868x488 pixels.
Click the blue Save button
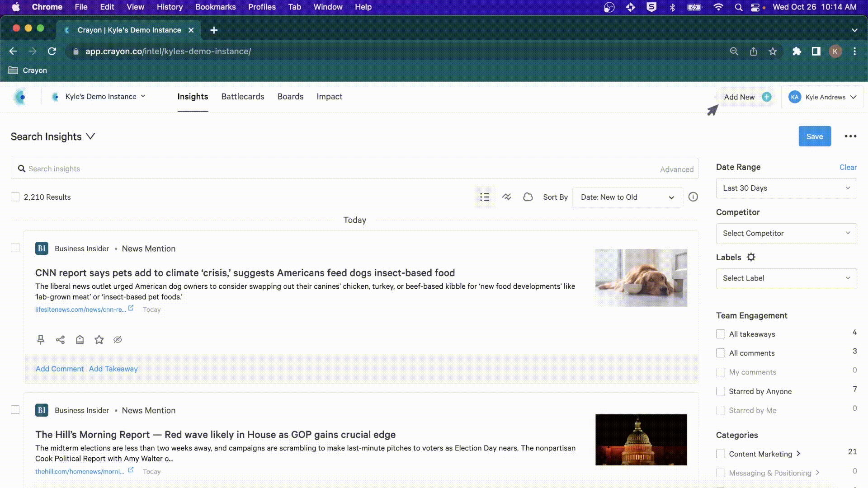815,136
